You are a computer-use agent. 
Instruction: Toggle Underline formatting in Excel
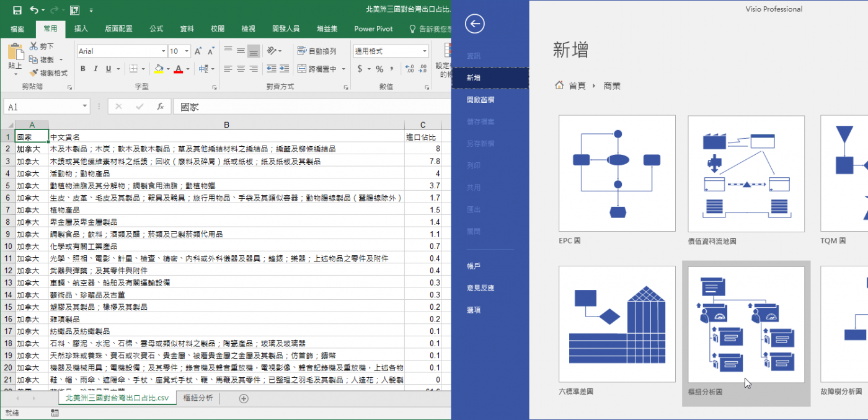pos(108,69)
